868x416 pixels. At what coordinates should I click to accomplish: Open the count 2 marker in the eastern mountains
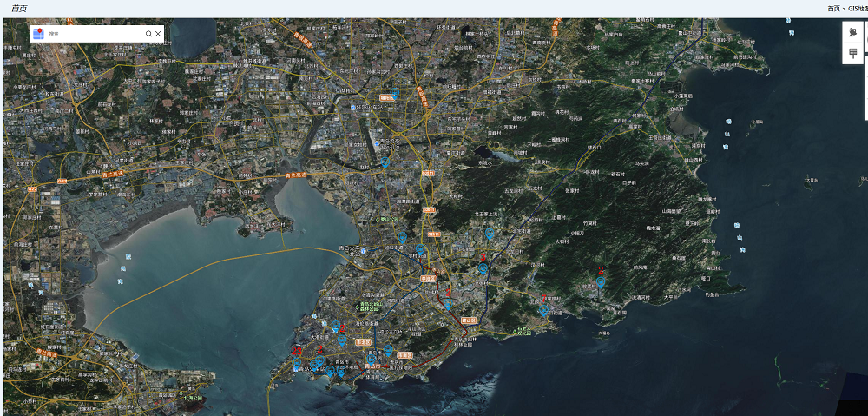601,271
